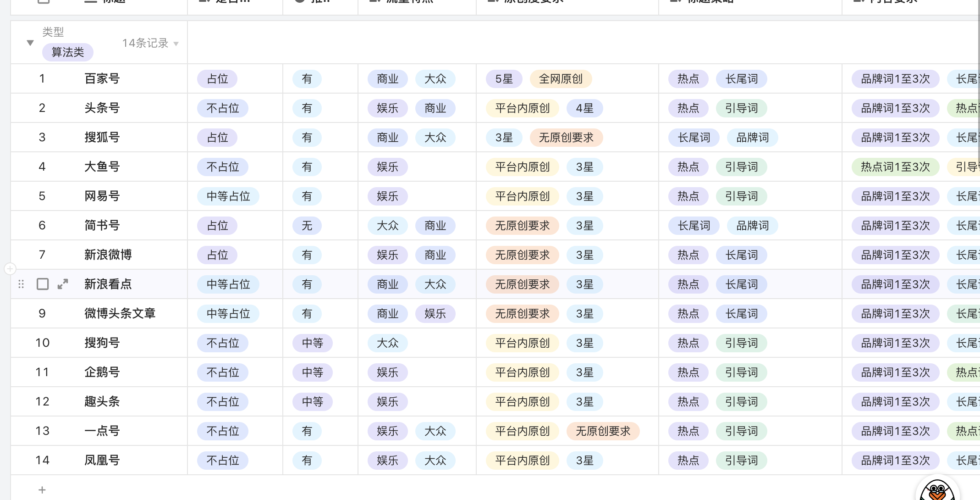Click the 大众 tag in the 简书号 row
Screen dimensions: 980x500
(x=388, y=226)
